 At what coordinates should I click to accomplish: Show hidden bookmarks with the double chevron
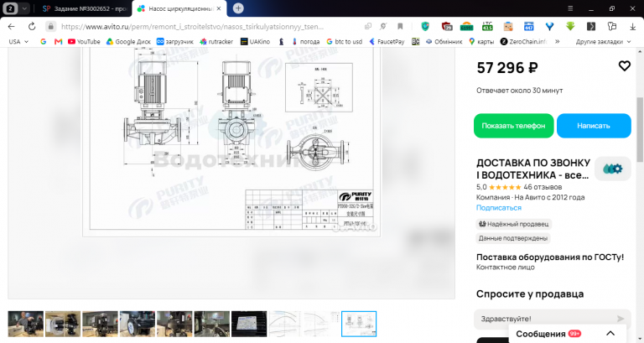[558, 41]
